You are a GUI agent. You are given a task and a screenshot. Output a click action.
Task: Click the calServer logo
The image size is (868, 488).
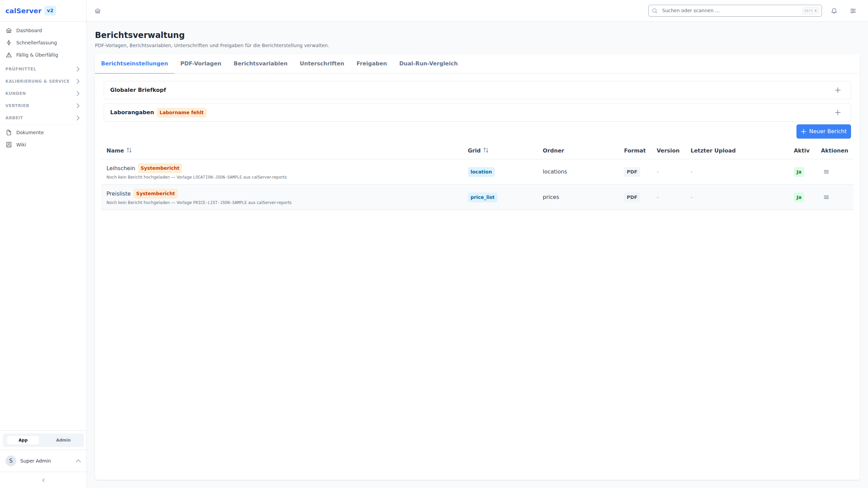23,11
